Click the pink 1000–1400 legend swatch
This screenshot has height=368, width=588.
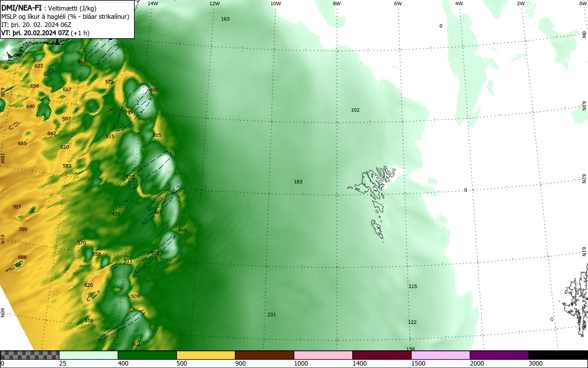click(x=323, y=355)
